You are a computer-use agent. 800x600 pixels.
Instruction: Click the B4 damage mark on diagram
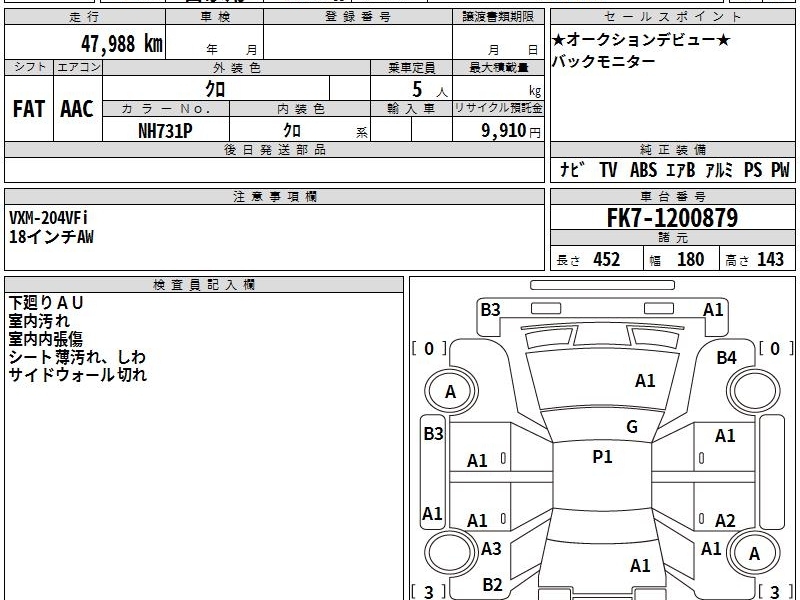click(x=726, y=358)
